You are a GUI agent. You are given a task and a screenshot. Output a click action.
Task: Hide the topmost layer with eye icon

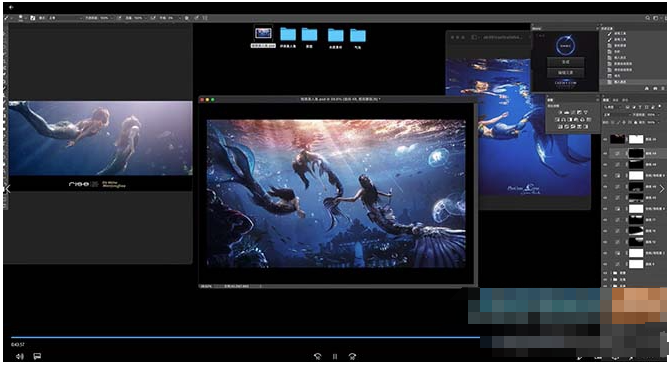tap(605, 139)
